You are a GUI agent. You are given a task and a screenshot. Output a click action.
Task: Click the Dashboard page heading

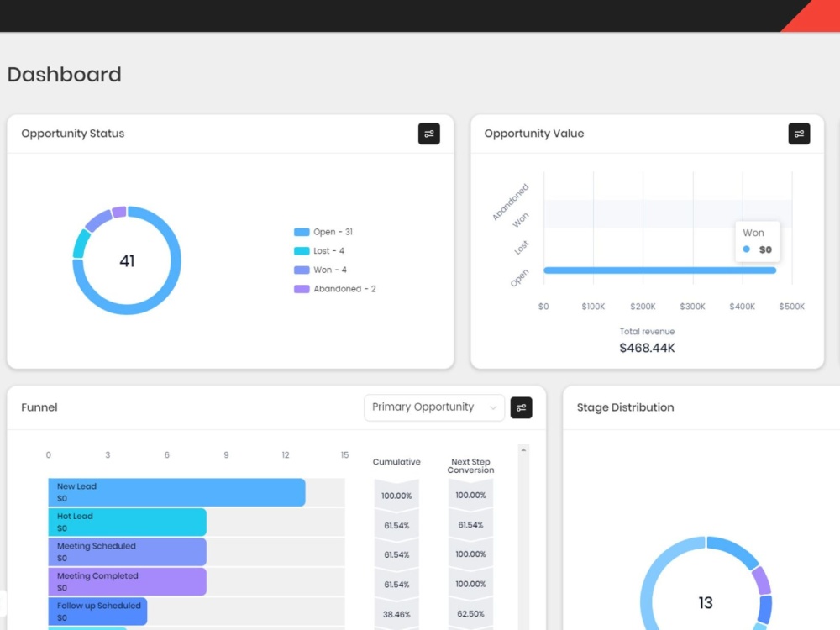(x=65, y=75)
